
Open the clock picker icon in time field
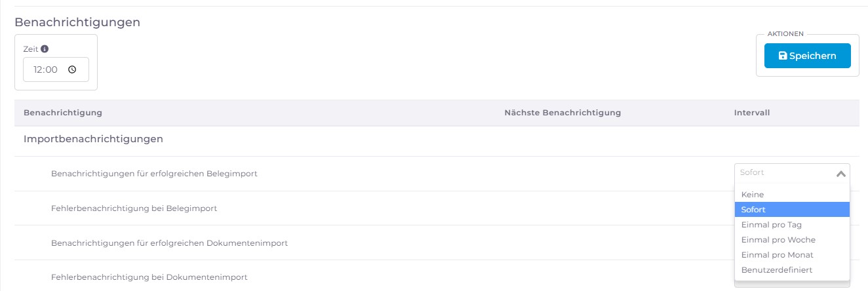click(72, 69)
